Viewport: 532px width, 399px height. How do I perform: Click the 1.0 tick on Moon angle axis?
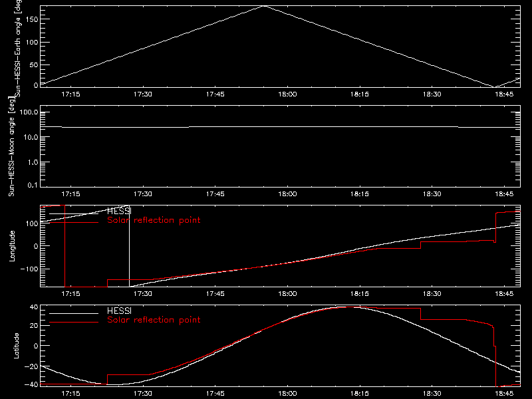(x=33, y=162)
